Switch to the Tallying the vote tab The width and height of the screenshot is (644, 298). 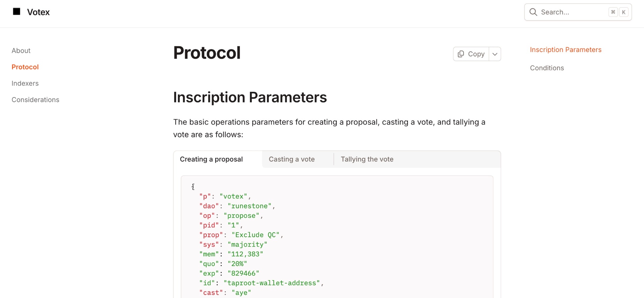[367, 159]
